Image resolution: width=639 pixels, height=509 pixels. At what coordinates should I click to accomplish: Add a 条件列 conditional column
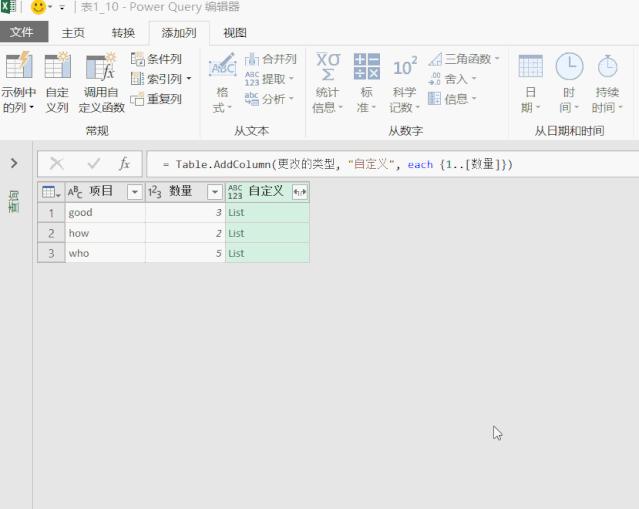(x=156, y=59)
